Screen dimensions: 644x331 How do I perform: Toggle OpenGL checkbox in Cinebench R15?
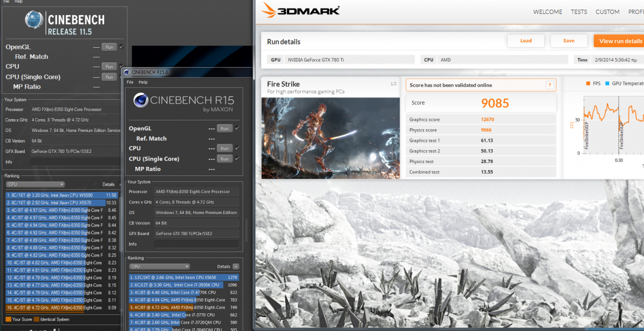coord(237,128)
